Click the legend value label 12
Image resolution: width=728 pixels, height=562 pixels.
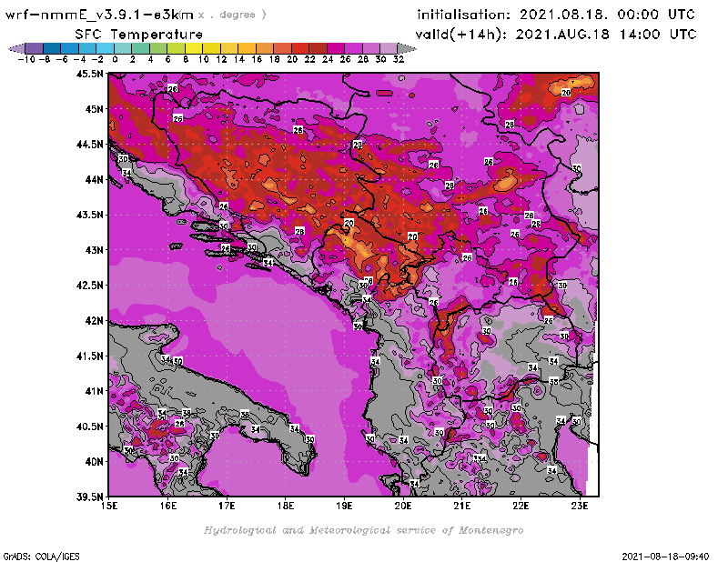(x=221, y=59)
